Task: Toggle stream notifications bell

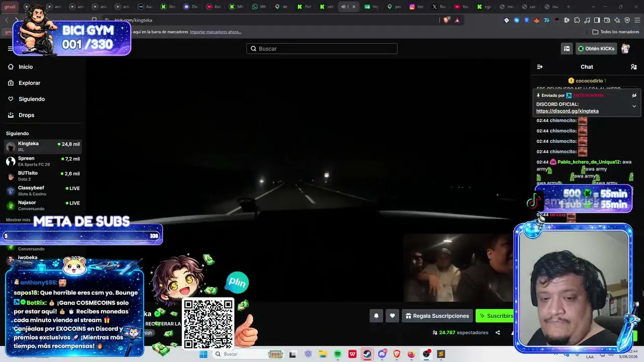Action: click(x=376, y=316)
